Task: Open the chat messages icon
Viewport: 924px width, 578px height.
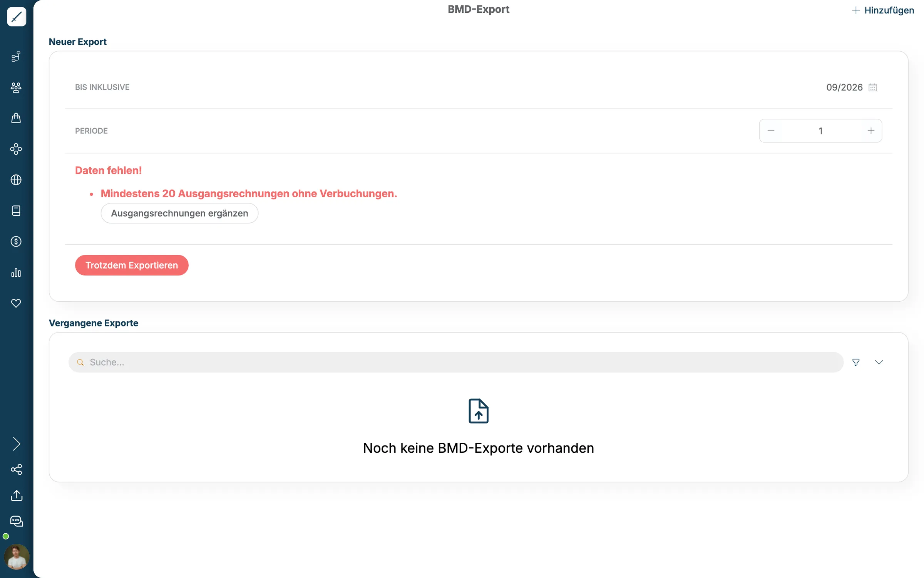Action: 17,521
